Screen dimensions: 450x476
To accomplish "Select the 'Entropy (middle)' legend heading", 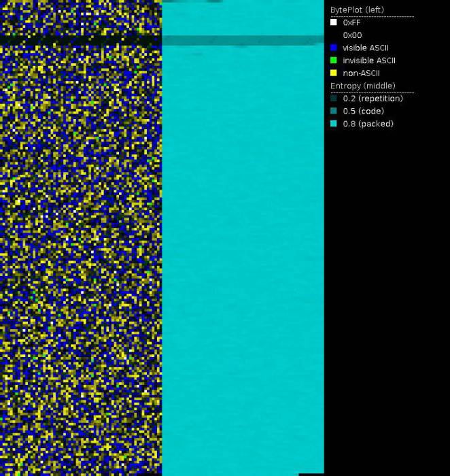I will coord(363,86).
